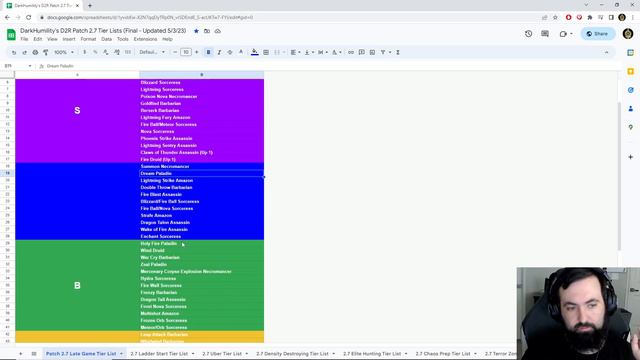This screenshot has height=360, width=640.
Task: Switch to 2.7 Elite Hunting Tier List tab
Action: [x=372, y=353]
